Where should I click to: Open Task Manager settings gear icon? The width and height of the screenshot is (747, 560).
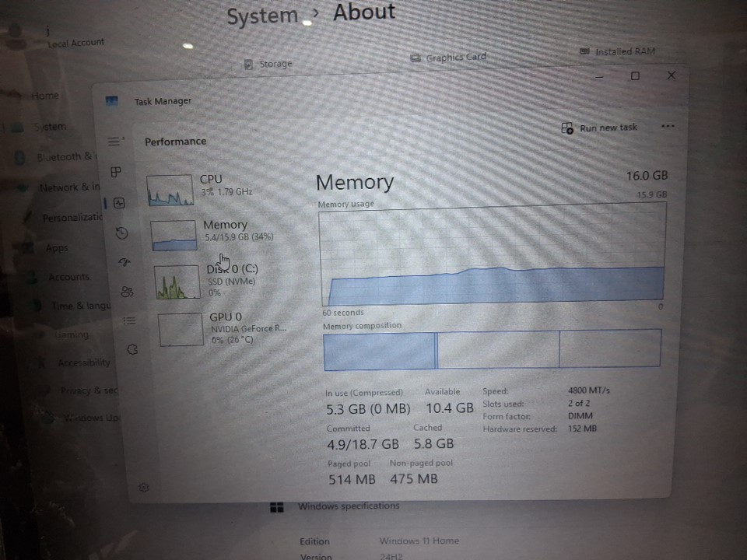(144, 487)
